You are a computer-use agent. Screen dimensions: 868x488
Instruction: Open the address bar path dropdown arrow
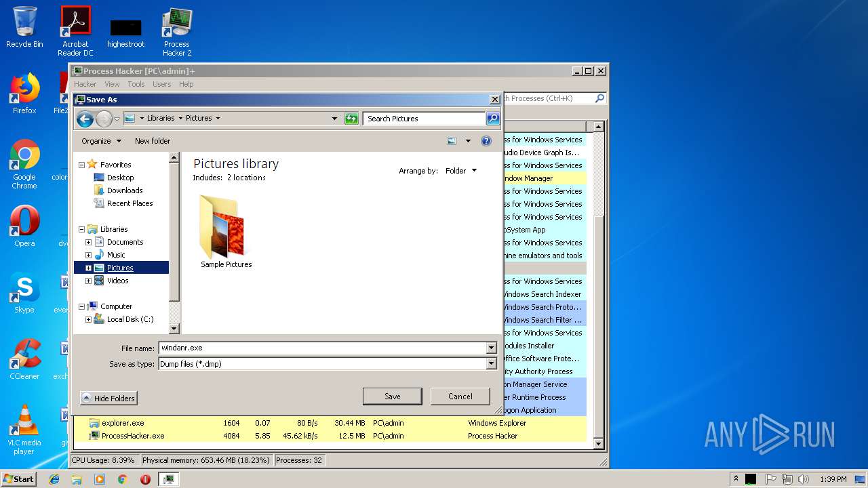point(334,119)
